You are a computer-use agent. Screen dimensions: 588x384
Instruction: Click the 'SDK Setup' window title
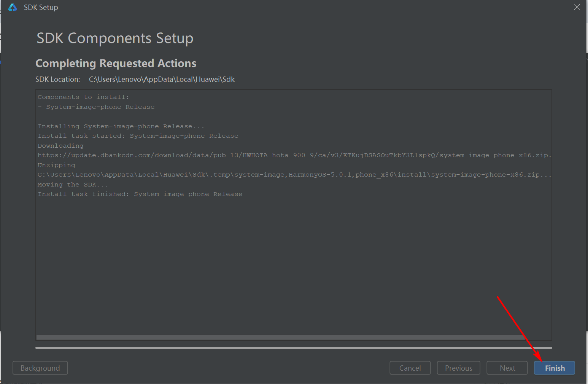click(41, 8)
